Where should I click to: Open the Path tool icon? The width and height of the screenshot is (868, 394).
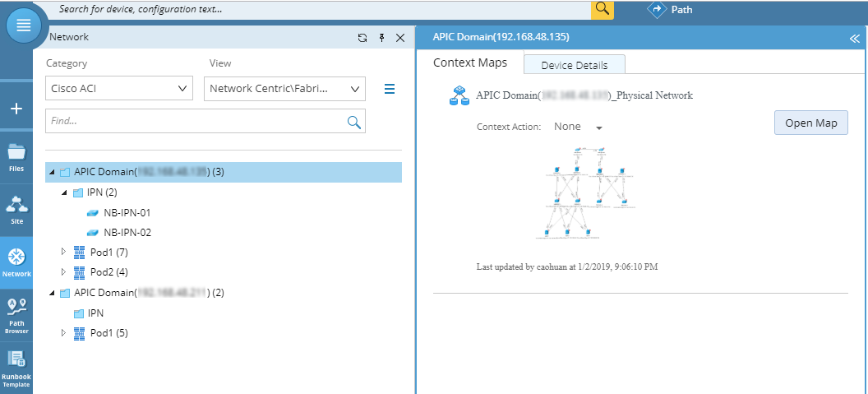tap(657, 9)
